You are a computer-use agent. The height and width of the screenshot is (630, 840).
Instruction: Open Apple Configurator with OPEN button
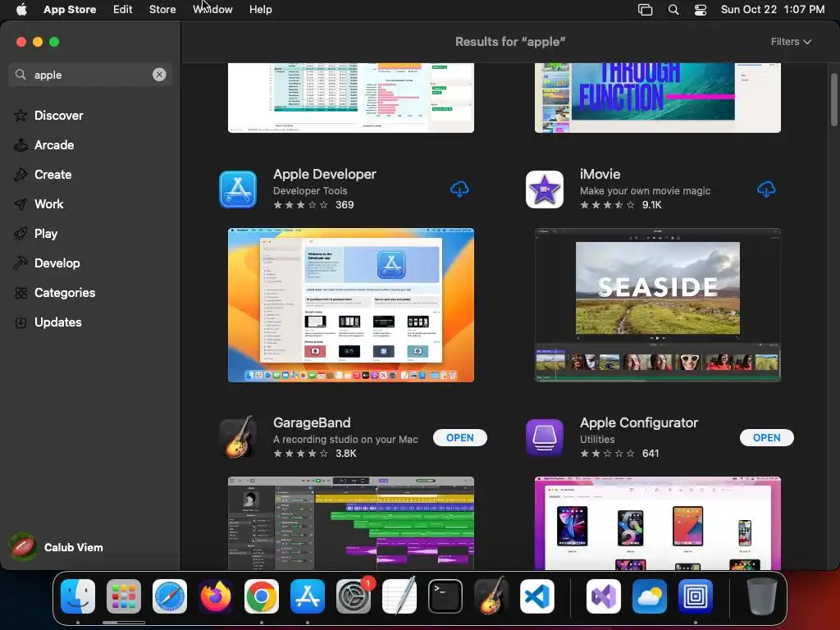click(767, 438)
